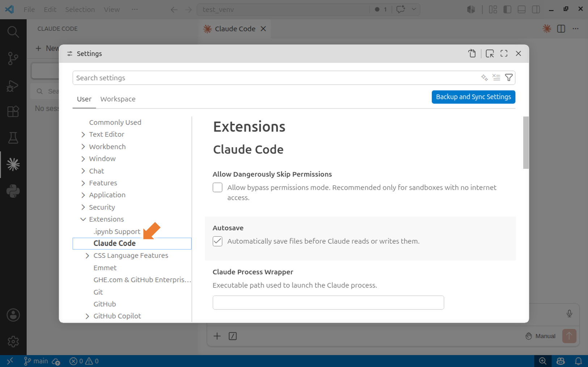Click the zoom icon in status bar
The height and width of the screenshot is (367, 588).
(543, 361)
